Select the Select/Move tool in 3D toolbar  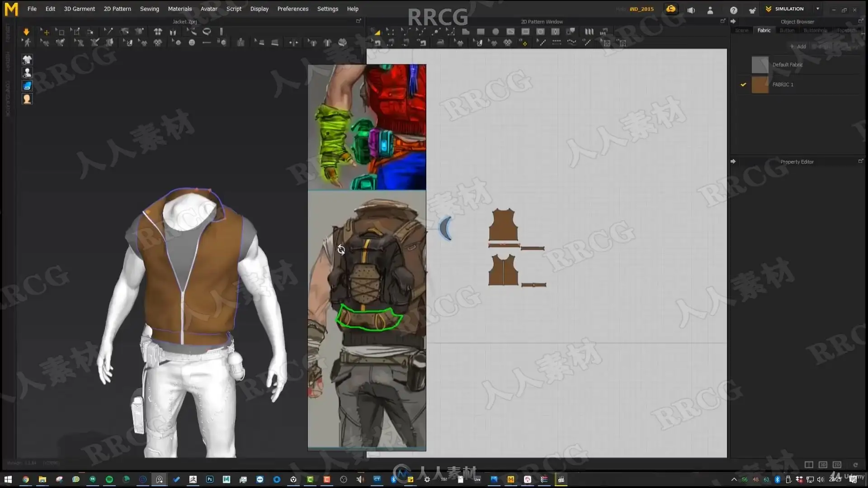click(45, 32)
